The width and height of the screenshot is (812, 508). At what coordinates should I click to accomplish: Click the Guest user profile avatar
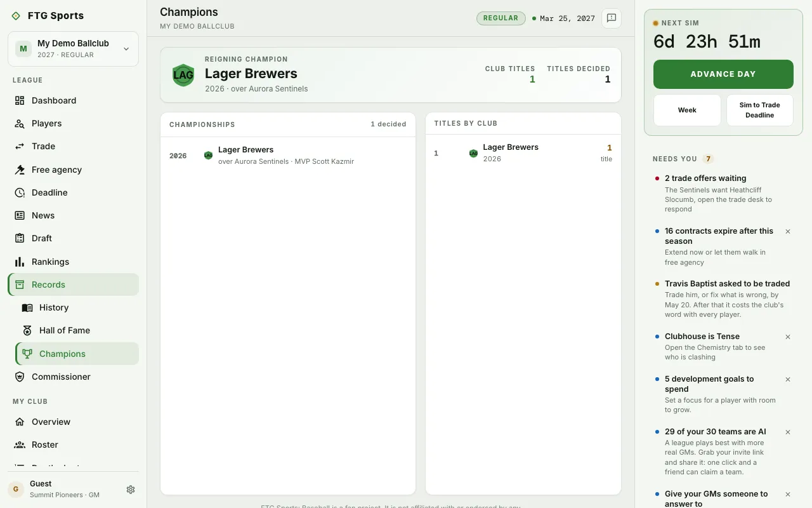click(x=16, y=490)
